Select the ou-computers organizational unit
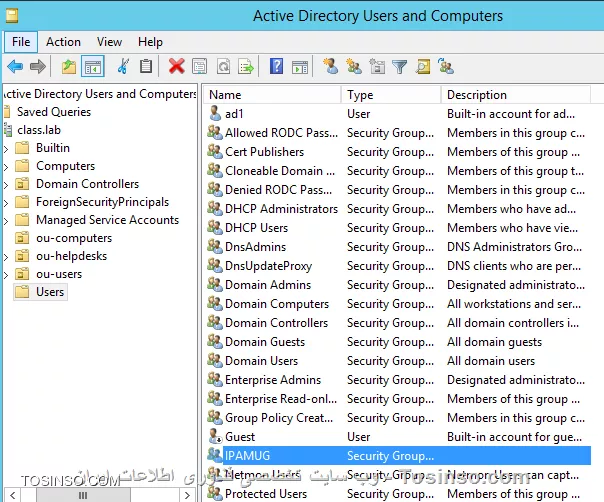The image size is (604, 502). (75, 238)
